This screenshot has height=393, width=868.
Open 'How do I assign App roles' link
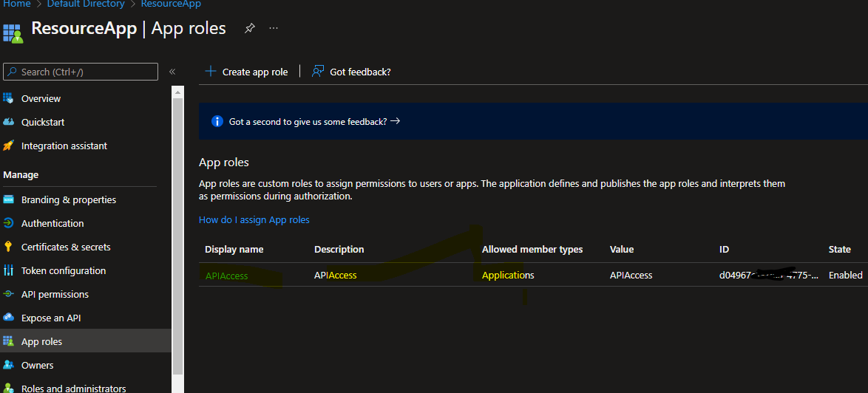click(254, 219)
